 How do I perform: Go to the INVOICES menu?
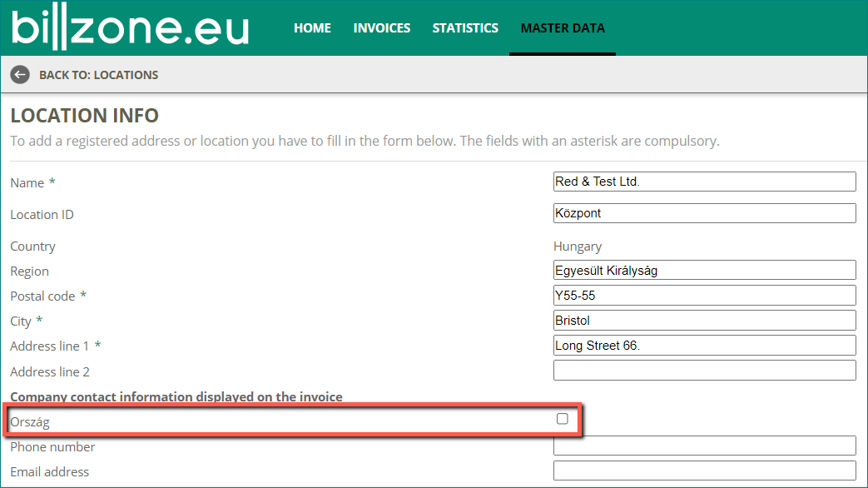(x=382, y=27)
